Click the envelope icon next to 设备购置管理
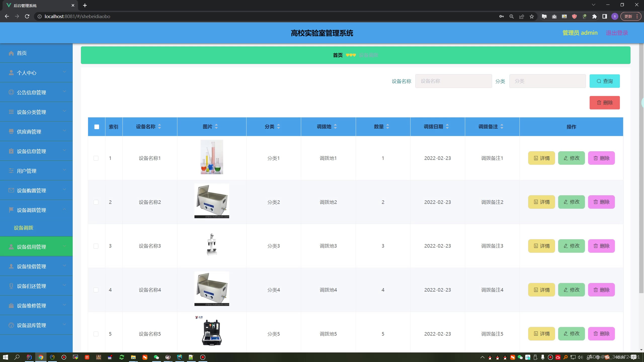 click(x=11, y=190)
